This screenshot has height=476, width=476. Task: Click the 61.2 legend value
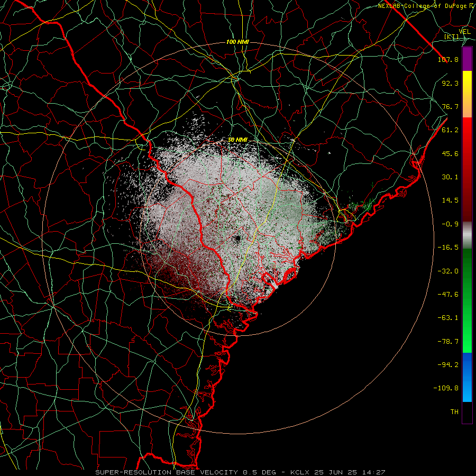coord(450,130)
